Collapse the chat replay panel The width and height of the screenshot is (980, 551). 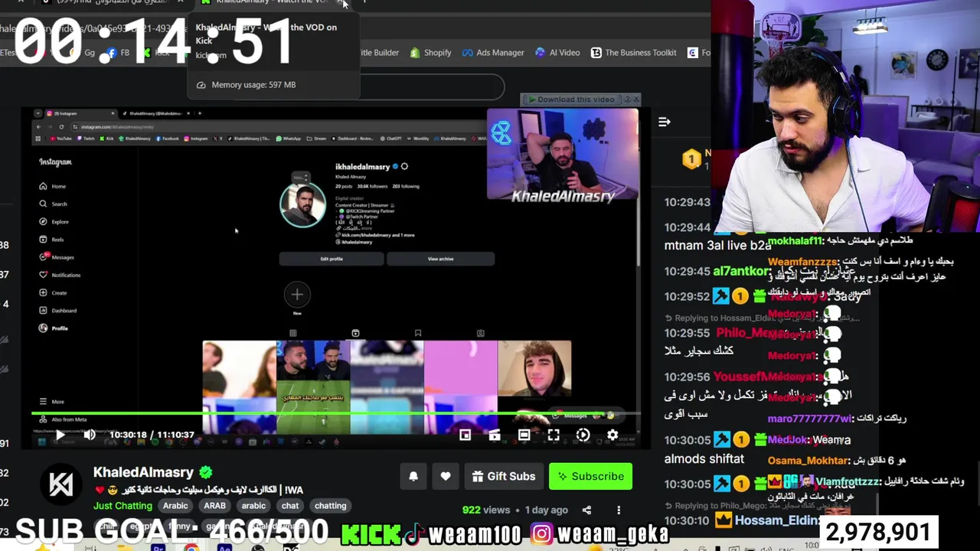pyautogui.click(x=665, y=122)
